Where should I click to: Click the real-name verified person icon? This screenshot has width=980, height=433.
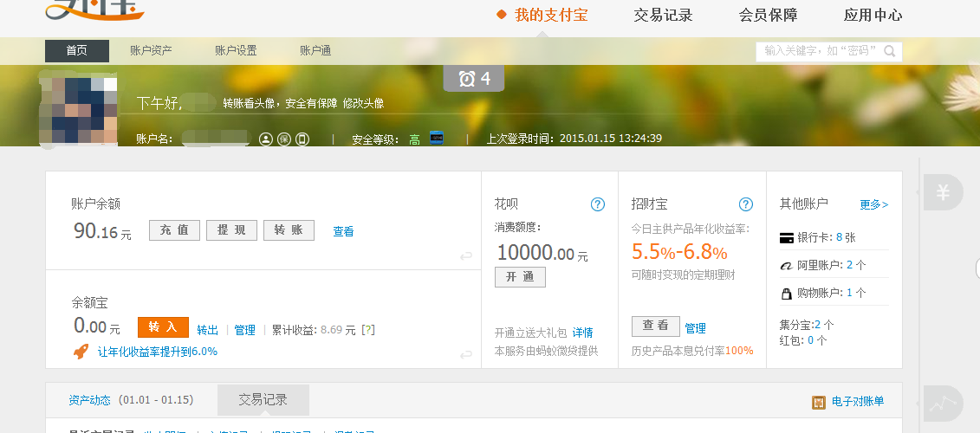coord(266,139)
